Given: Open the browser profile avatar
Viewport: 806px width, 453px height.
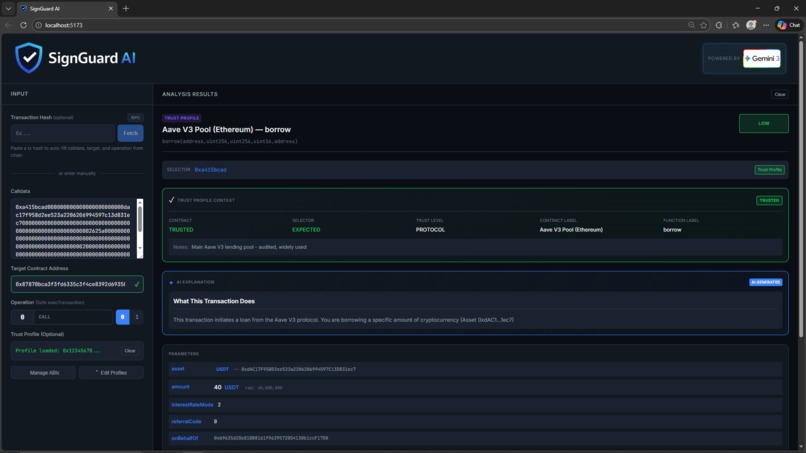Looking at the screenshot, I should (x=751, y=25).
